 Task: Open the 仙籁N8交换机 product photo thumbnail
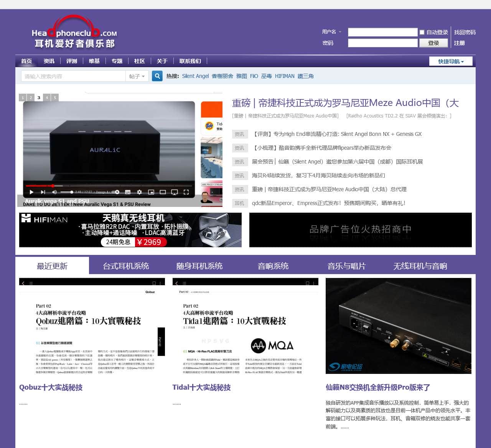pos(399,326)
